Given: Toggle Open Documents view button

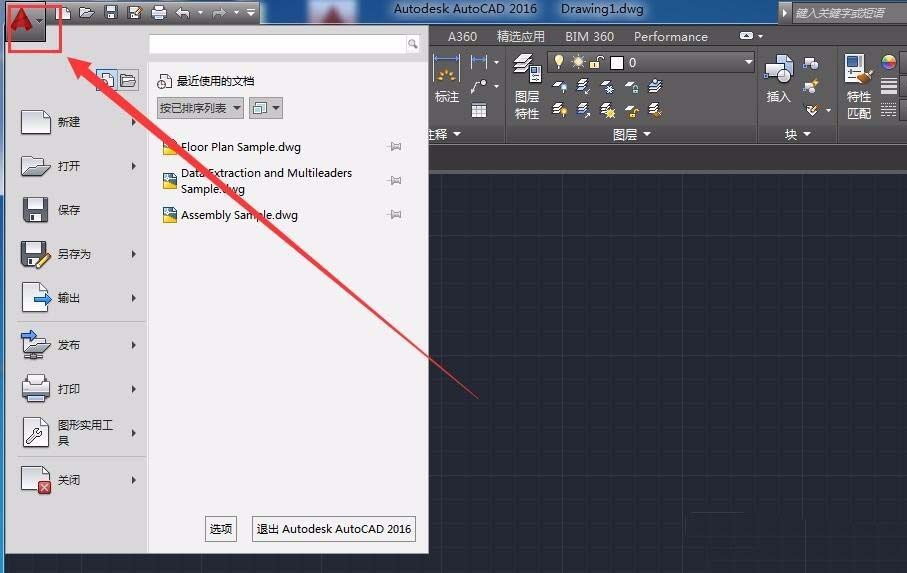Looking at the screenshot, I should click(x=128, y=80).
